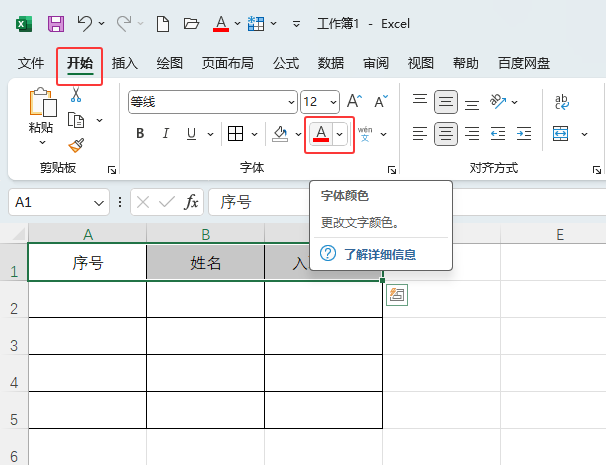Viewport: 606px width, 465px height.
Task: Open the fill color dropdown arrow
Action: [298, 134]
